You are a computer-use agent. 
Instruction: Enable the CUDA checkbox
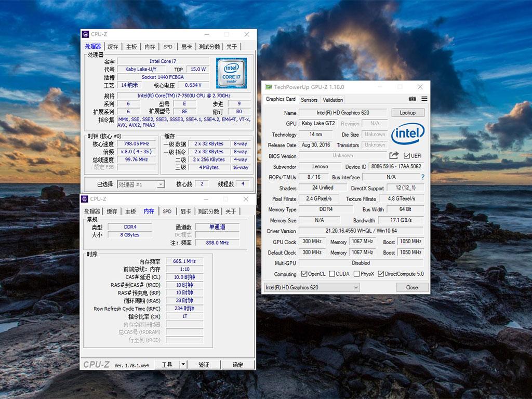[332, 274]
